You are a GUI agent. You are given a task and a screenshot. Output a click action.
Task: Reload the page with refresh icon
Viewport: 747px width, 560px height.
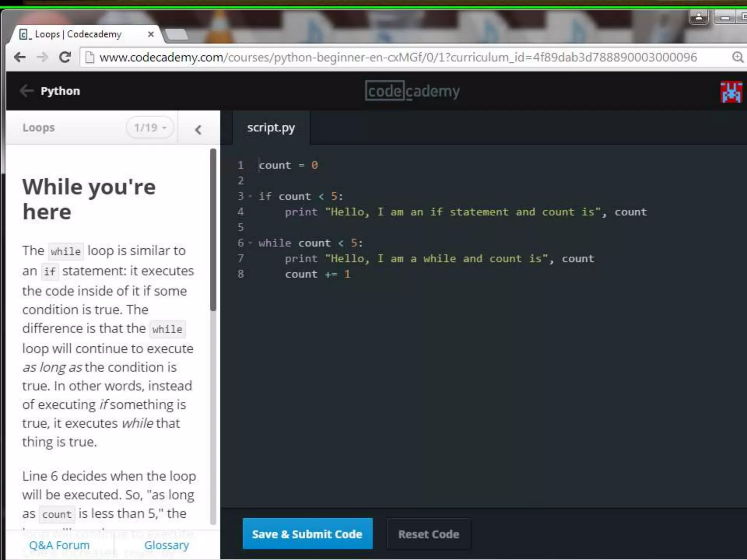point(65,57)
